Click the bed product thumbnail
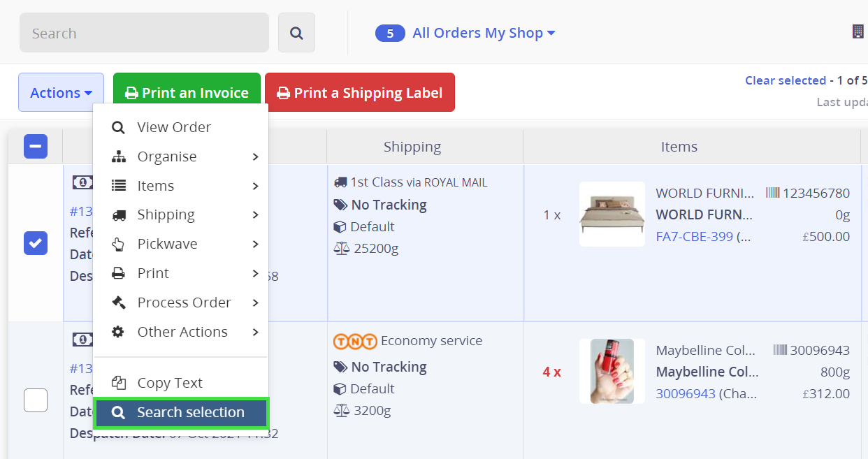 click(612, 214)
